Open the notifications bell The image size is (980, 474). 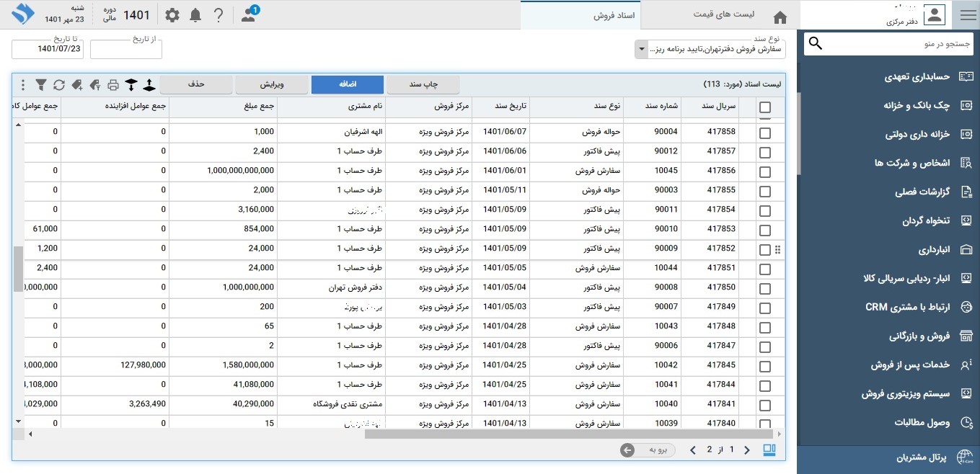coord(195,15)
